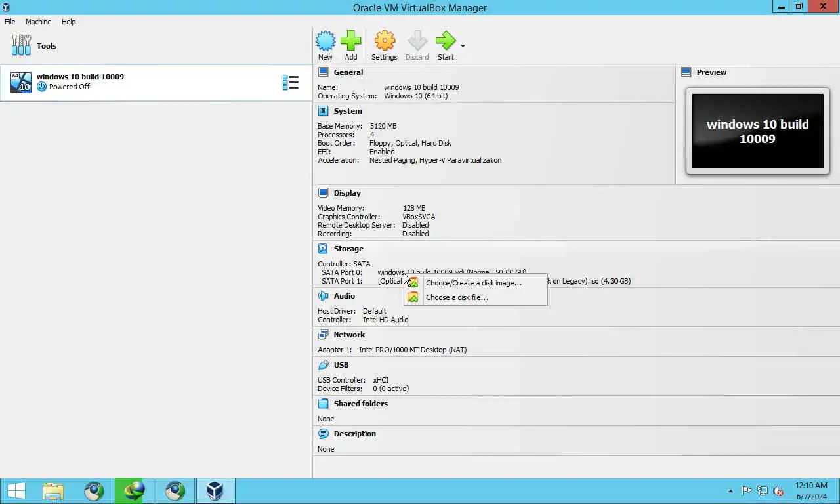The width and height of the screenshot is (840, 504).
Task: Click Base Memory value 5120 MB
Action: 383,126
